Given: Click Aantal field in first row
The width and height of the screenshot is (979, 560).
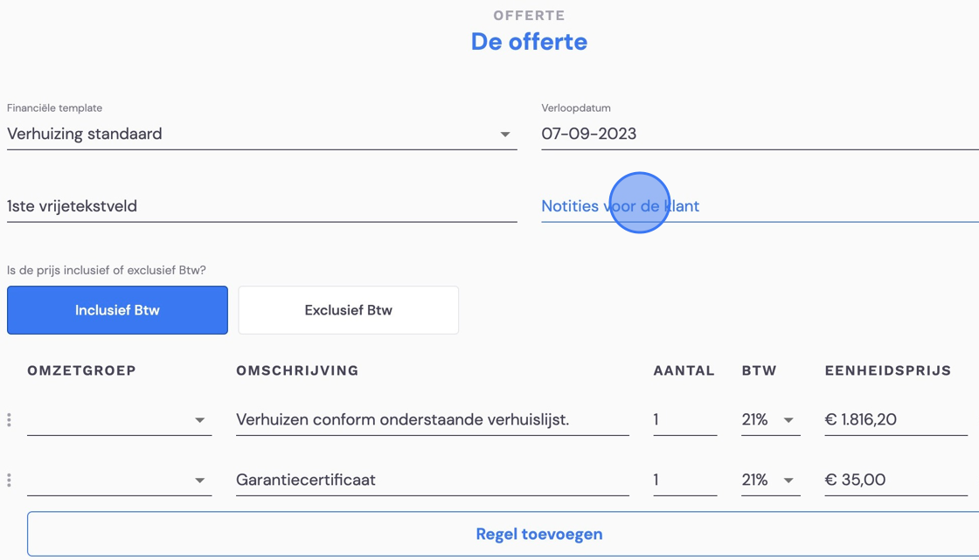Looking at the screenshot, I should coord(685,419).
